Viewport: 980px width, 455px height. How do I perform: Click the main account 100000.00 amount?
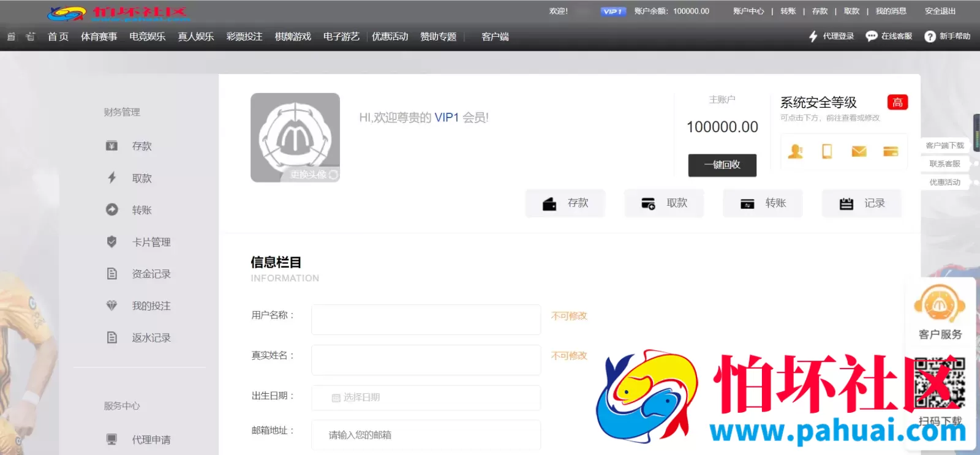722,127
